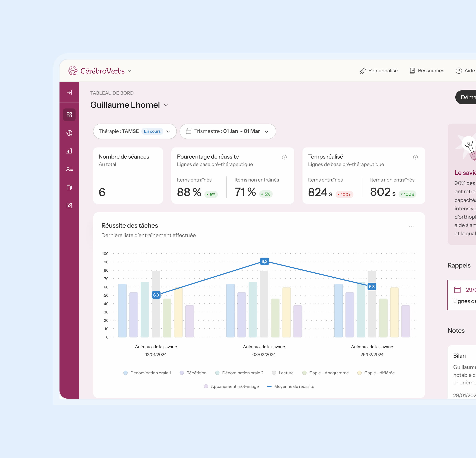Click the Ressources book icon
This screenshot has height=458, width=476.
(x=412, y=71)
